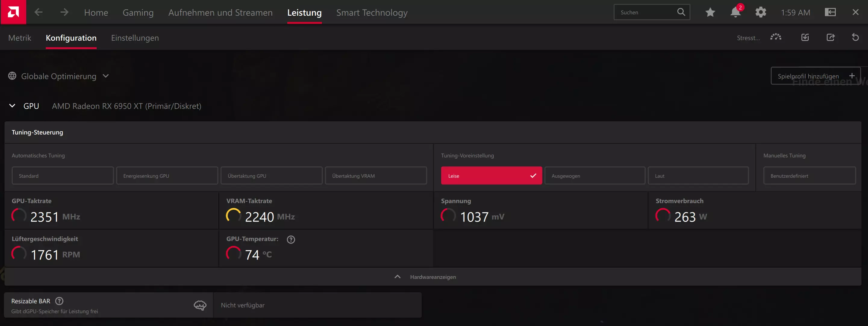Click the VRAM-Taktrate yellow gauge ring
868x326 pixels.
[x=233, y=216]
